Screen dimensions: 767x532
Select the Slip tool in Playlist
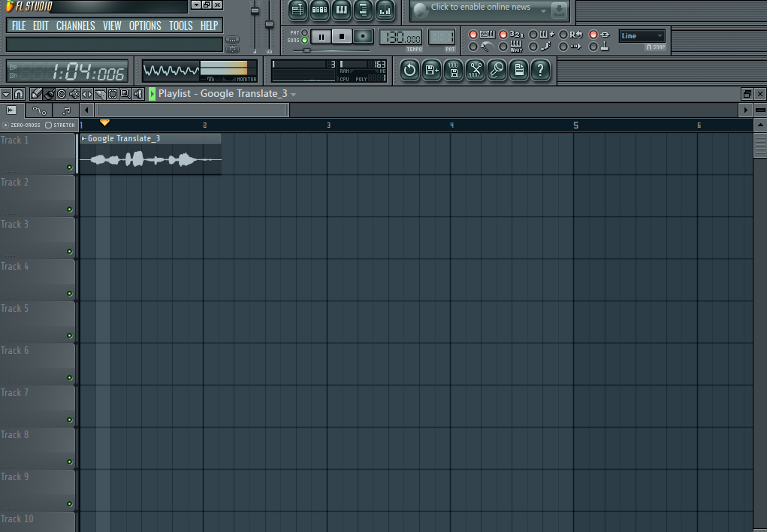[87, 94]
